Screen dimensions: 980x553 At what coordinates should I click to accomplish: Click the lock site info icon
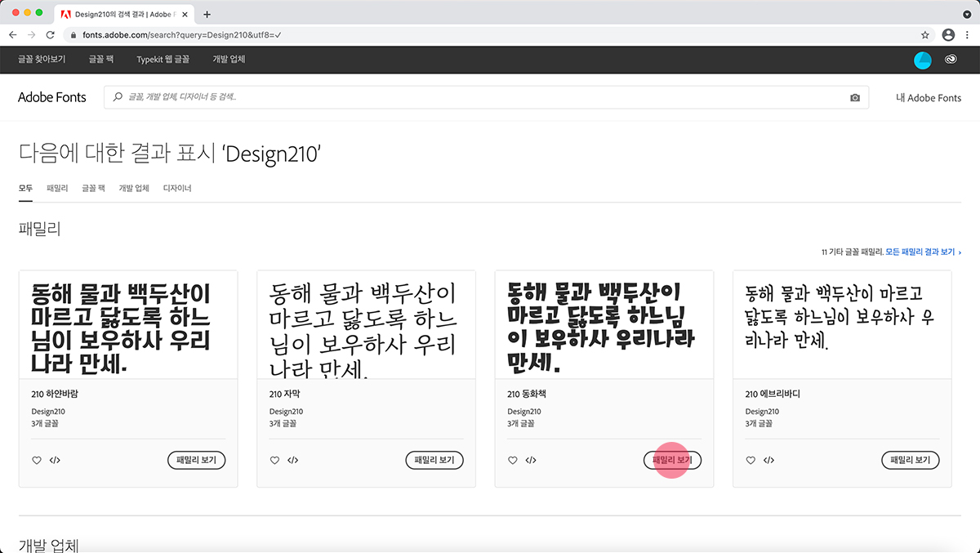tap(73, 35)
